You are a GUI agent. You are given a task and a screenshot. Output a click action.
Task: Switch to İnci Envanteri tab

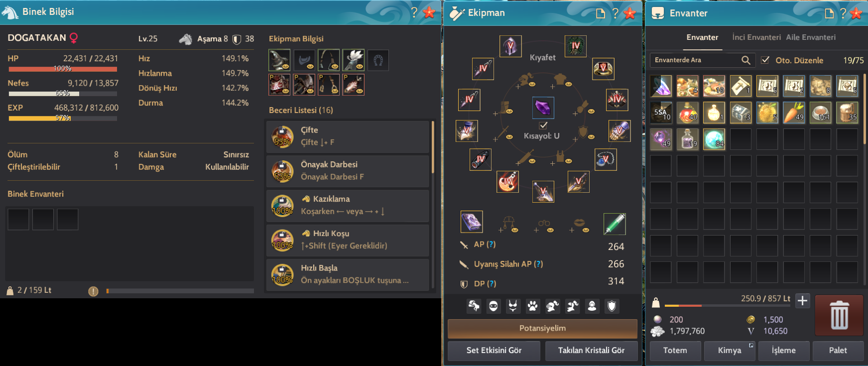point(756,37)
